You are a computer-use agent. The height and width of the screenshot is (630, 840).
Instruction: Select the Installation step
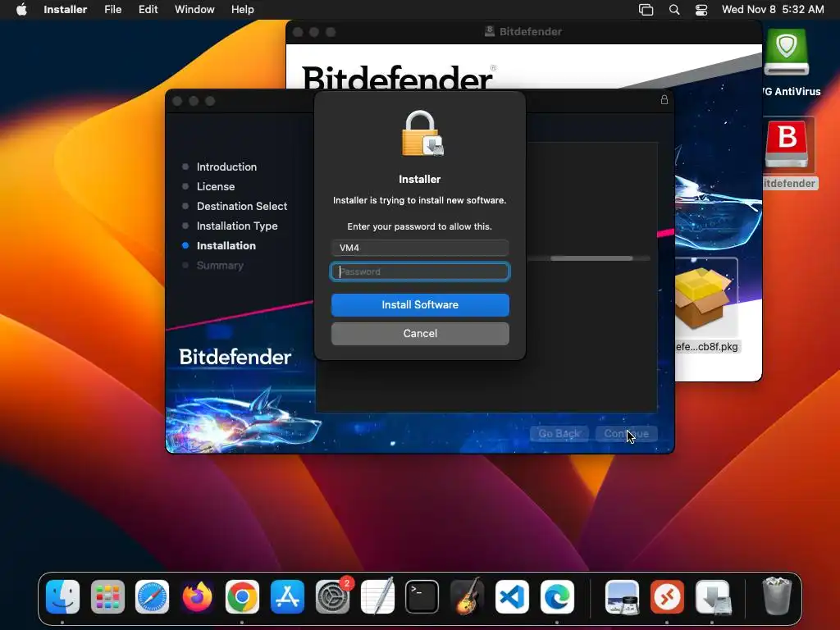tap(226, 245)
